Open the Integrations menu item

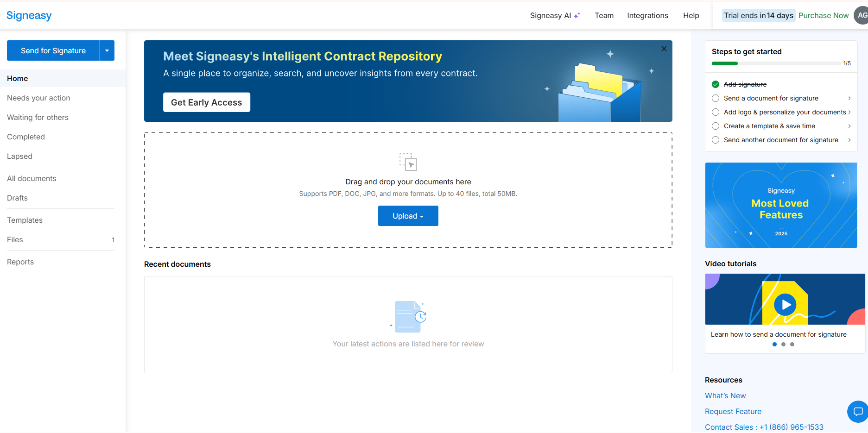pyautogui.click(x=647, y=15)
